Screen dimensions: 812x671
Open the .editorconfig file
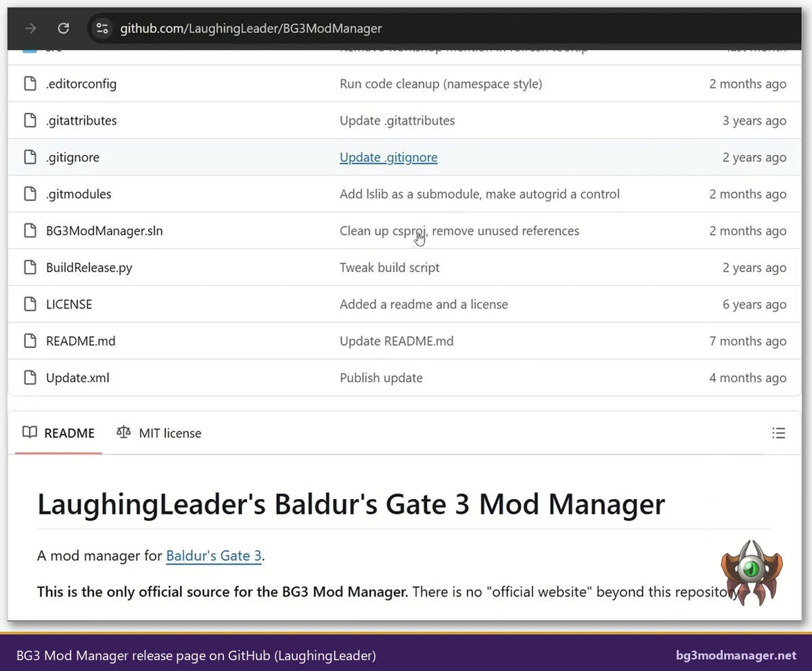point(81,84)
